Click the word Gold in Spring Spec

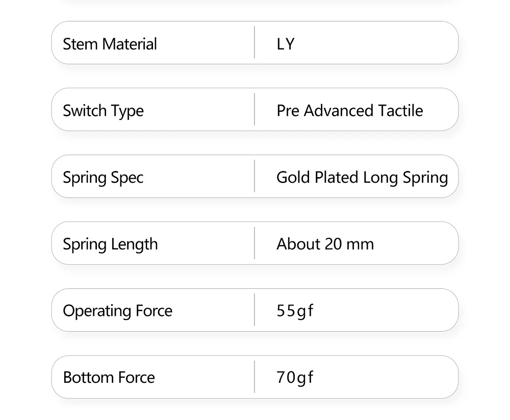click(293, 178)
